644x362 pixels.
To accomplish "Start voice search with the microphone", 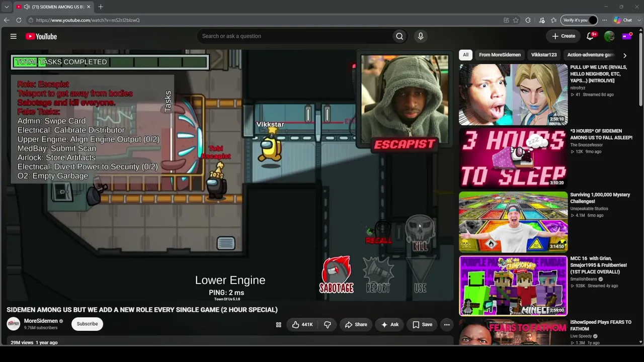I will click(421, 36).
